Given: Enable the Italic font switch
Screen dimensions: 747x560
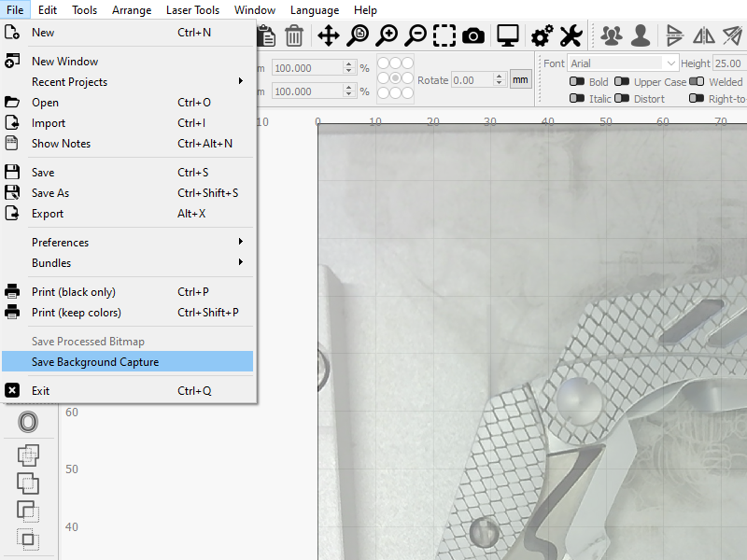Looking at the screenshot, I should pyautogui.click(x=576, y=99).
